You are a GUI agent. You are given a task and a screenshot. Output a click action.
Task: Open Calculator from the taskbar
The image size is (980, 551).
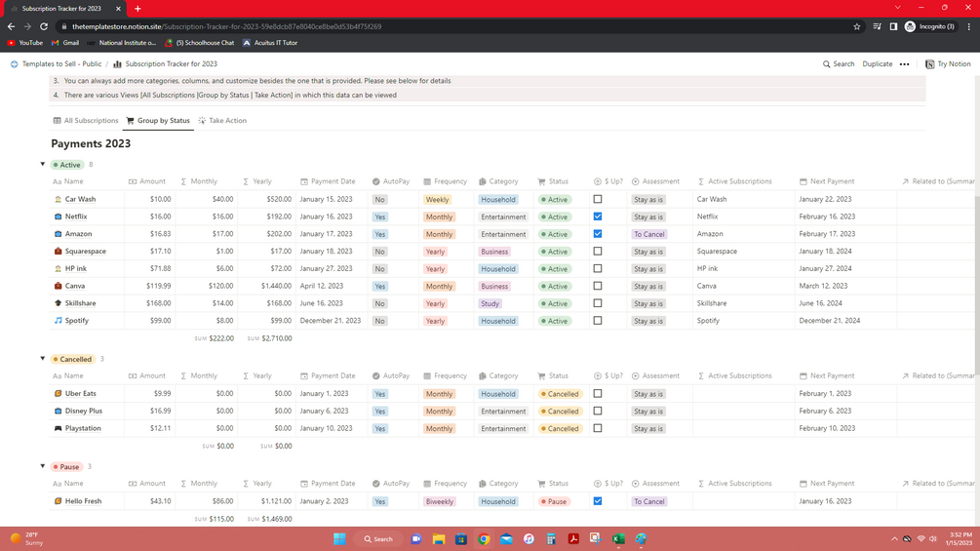click(x=551, y=539)
